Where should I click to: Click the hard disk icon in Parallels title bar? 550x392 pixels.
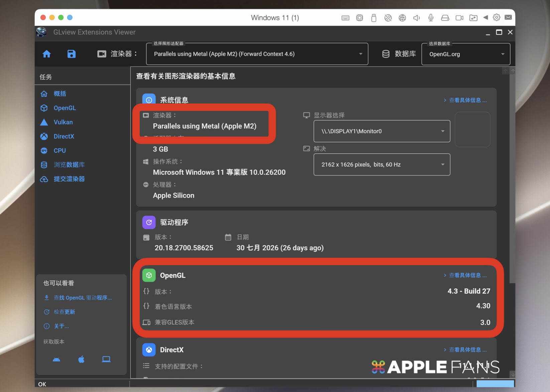[445, 18]
